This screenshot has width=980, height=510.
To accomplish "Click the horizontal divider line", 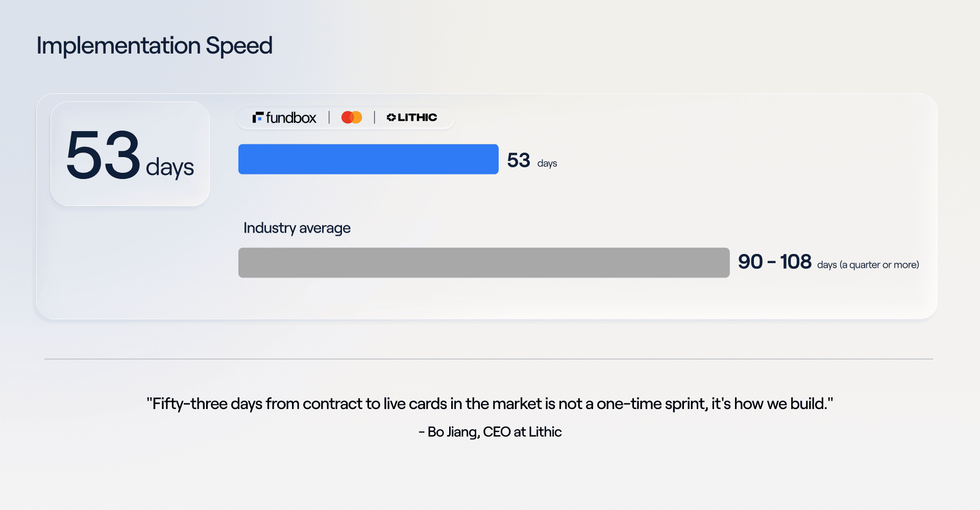I will [488, 359].
